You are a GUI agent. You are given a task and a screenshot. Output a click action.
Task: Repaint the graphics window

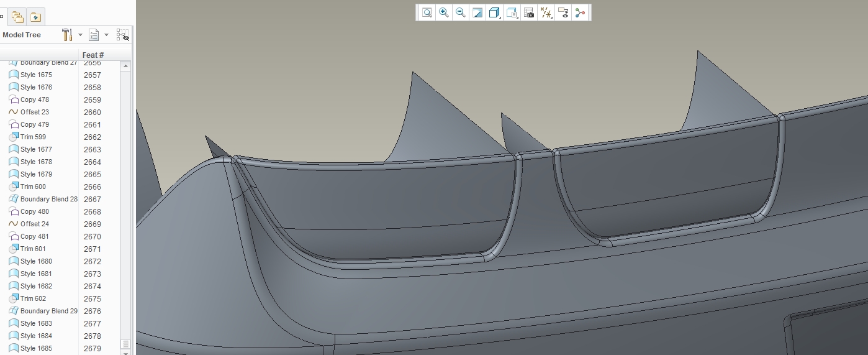pos(477,12)
